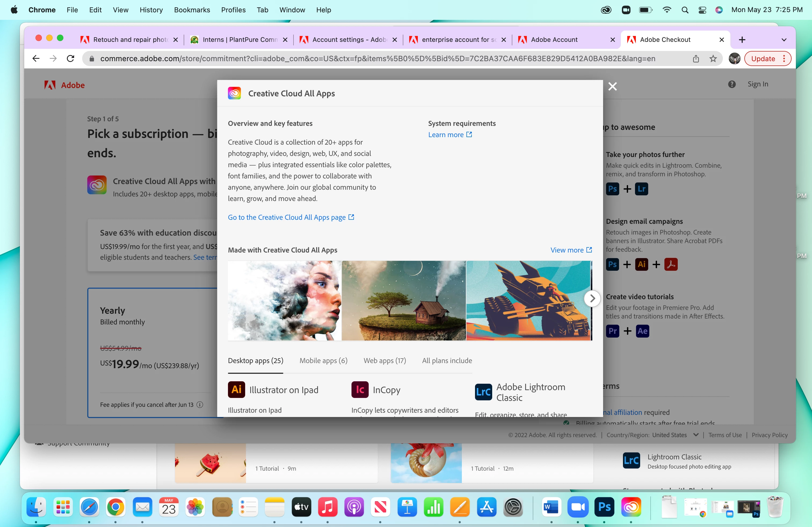Switch to the Web apps (17) tab
Image resolution: width=812 pixels, height=527 pixels.
pyautogui.click(x=385, y=360)
